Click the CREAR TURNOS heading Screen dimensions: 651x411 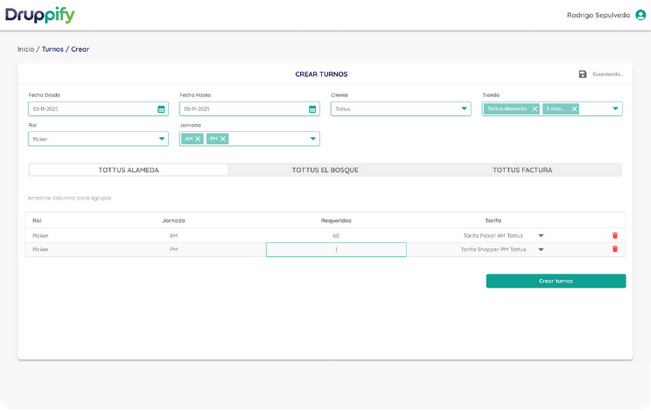321,74
